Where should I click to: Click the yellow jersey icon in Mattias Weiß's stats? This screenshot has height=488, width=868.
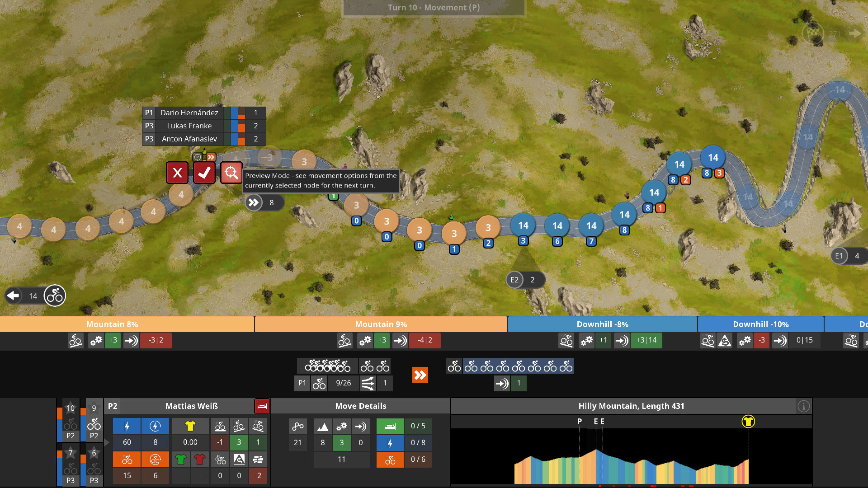[x=190, y=425]
